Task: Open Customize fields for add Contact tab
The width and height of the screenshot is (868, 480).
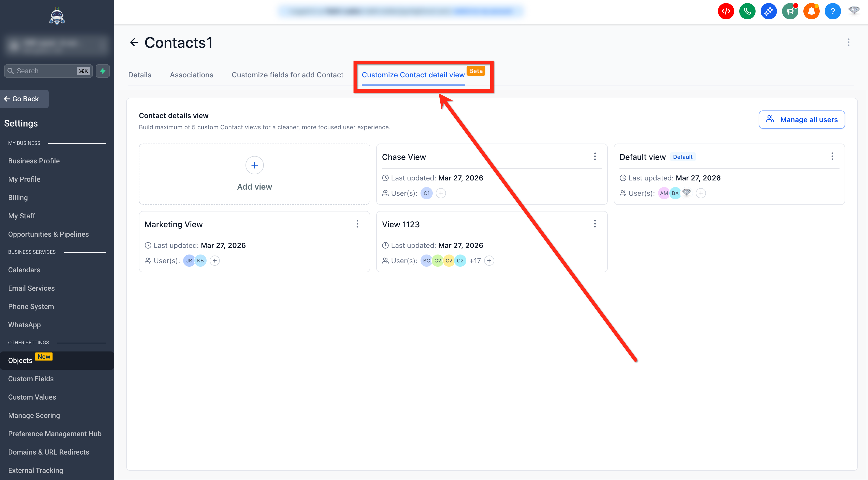Action: pos(287,75)
